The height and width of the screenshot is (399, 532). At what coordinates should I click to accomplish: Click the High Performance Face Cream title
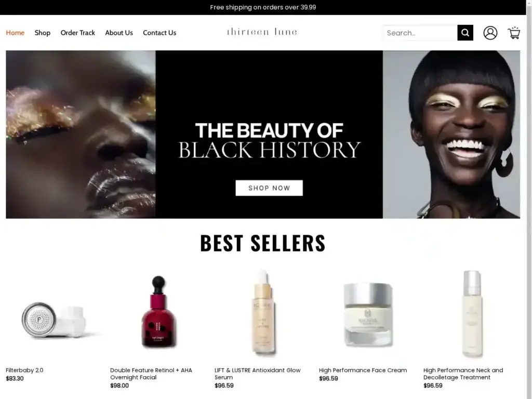[363, 370]
